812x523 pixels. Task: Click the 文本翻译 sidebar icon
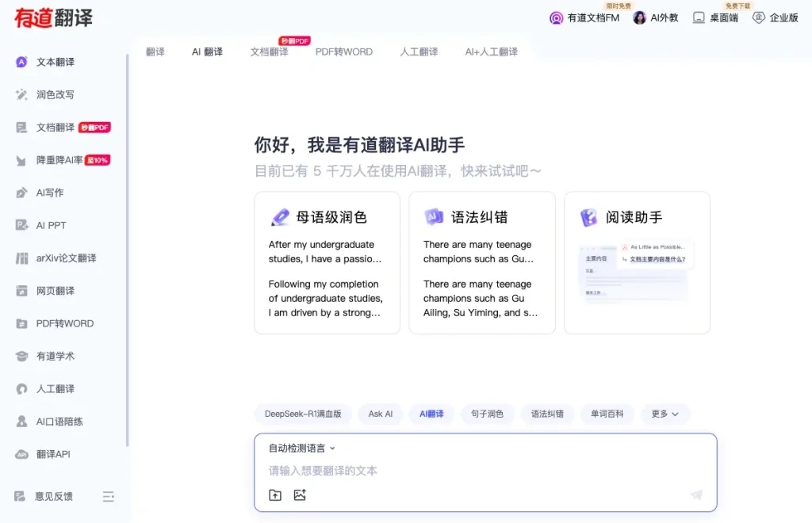coord(21,62)
